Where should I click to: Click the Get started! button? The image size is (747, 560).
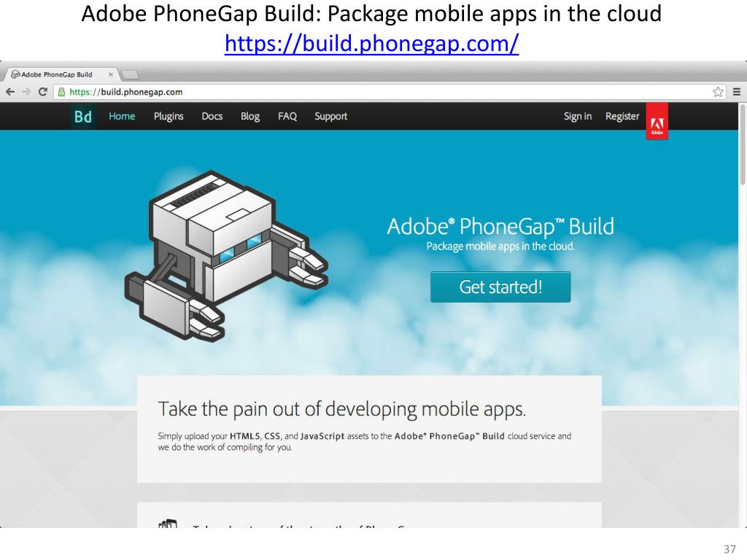click(x=500, y=287)
